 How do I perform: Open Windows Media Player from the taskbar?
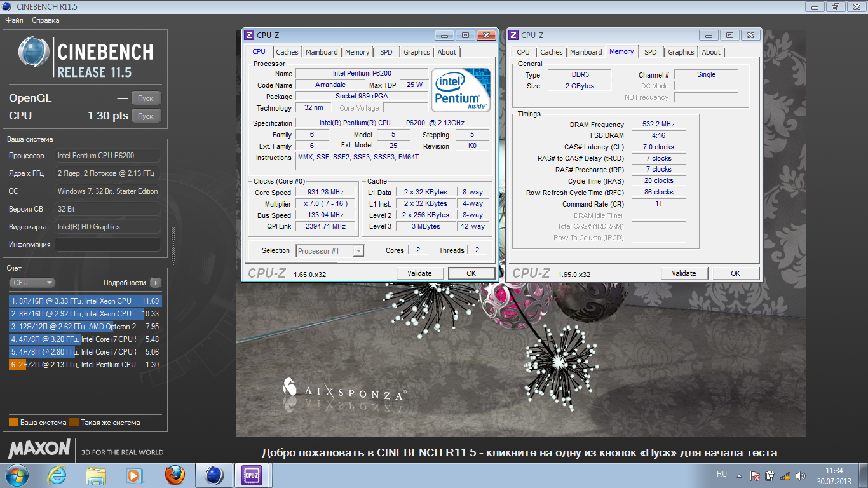pos(134,475)
